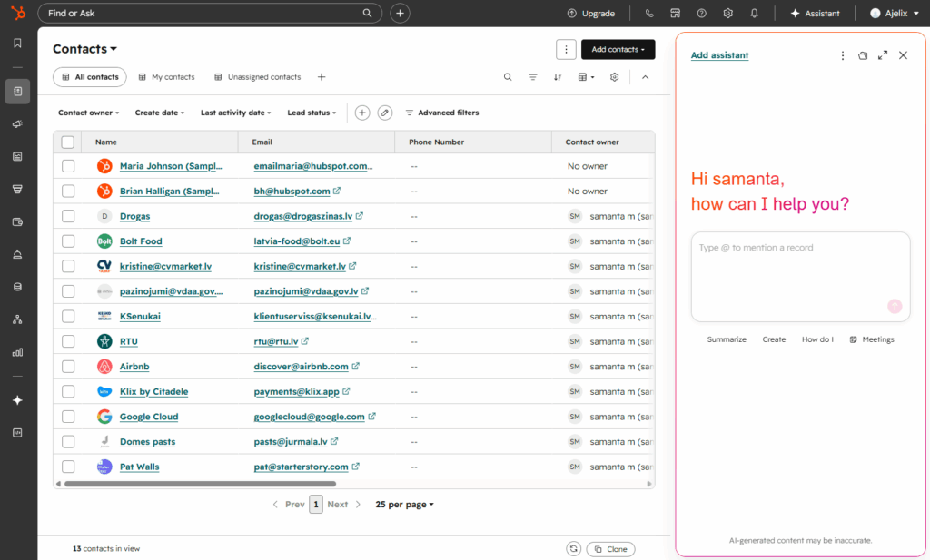Open the edit columns gear icon above the table
Screen dimensions: 930x560
[614, 77]
